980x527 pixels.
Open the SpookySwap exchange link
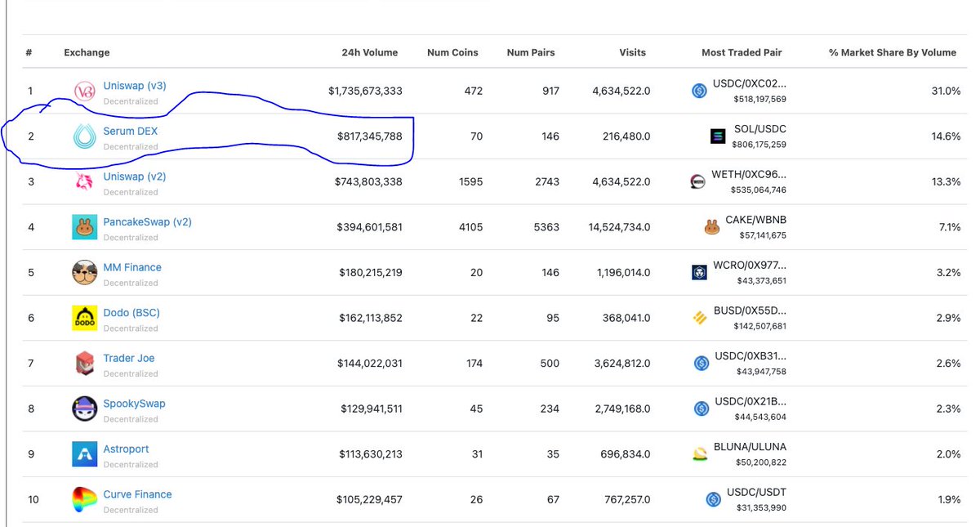tap(134, 403)
